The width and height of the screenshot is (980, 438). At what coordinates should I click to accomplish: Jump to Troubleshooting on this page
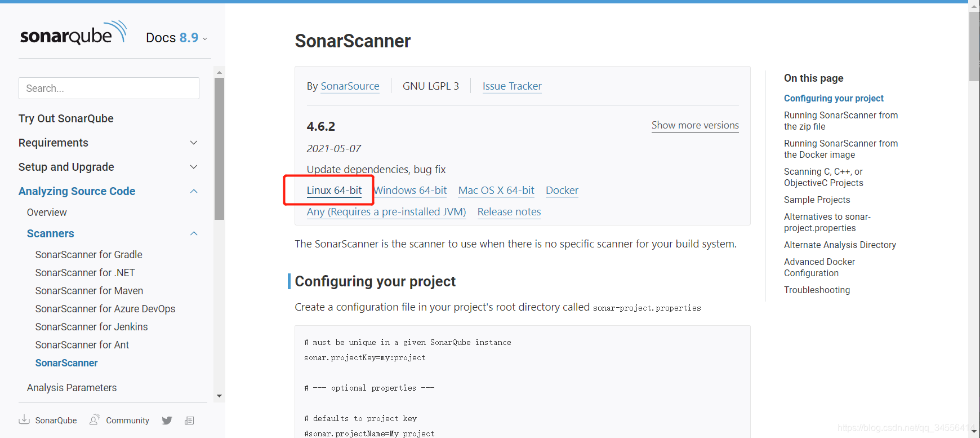(x=817, y=290)
